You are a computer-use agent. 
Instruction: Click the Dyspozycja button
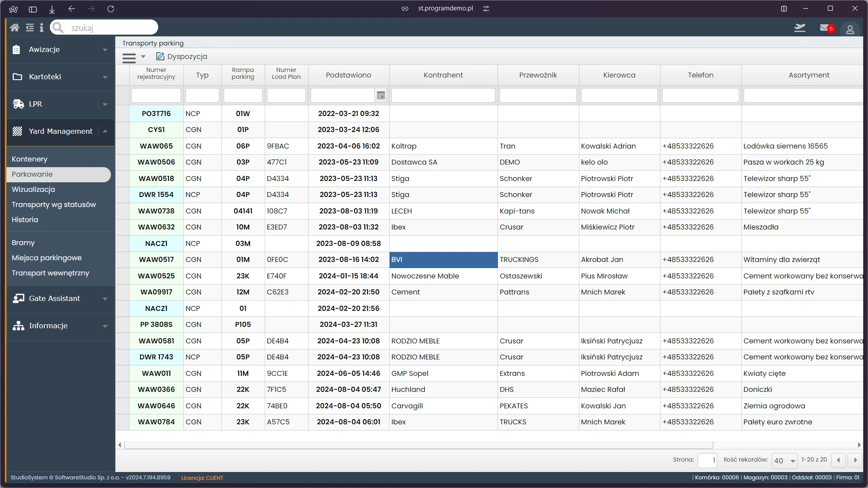click(x=182, y=56)
